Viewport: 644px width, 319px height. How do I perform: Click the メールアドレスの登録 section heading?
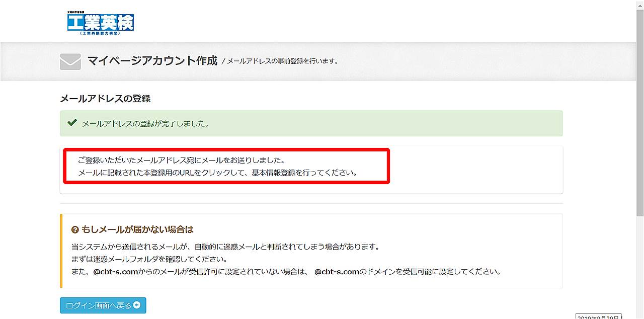click(105, 99)
